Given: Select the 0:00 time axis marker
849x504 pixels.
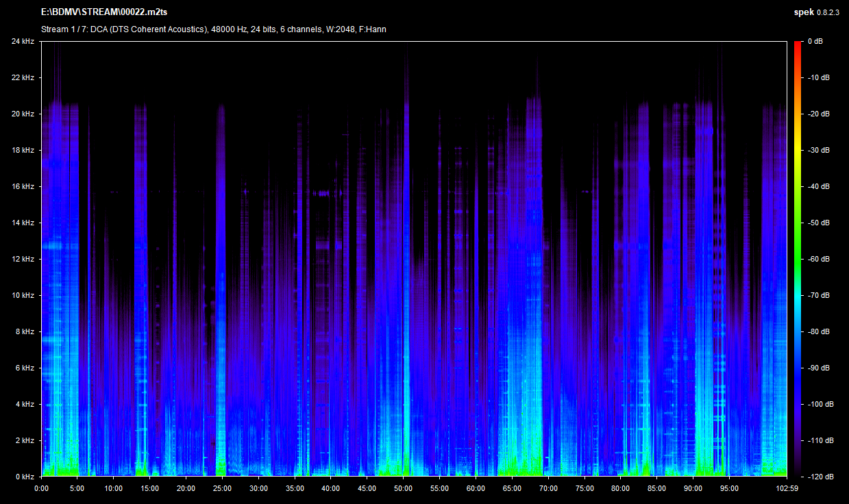Looking at the screenshot, I should [x=41, y=488].
